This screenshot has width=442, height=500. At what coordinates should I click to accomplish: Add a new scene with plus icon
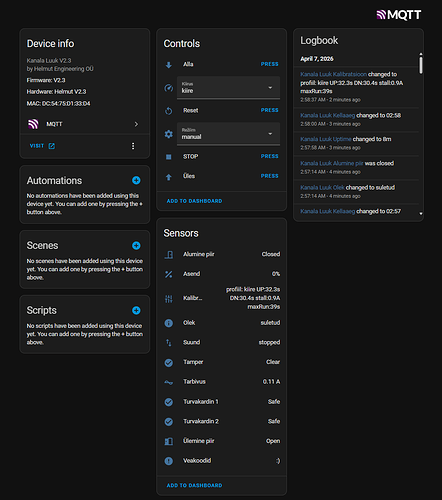(x=136, y=246)
